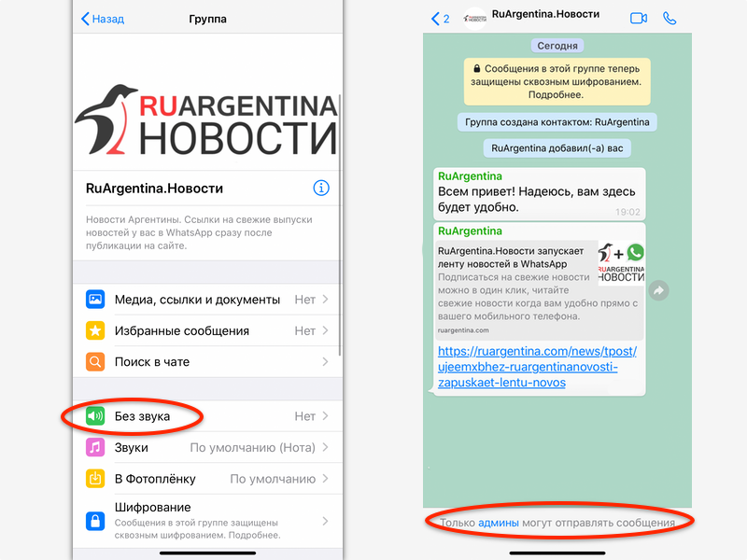
Task: Expand chevron on В Фотоплёнку row
Action: (325, 479)
